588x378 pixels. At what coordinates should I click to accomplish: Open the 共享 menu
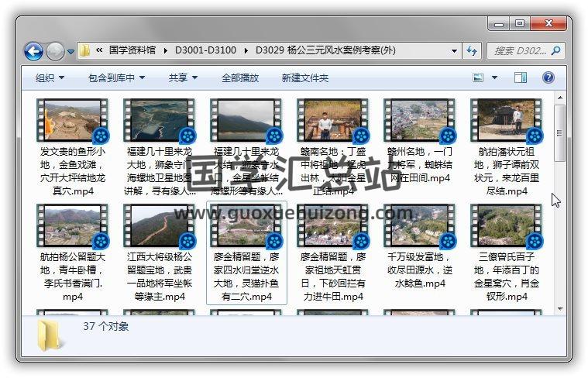coord(183,78)
